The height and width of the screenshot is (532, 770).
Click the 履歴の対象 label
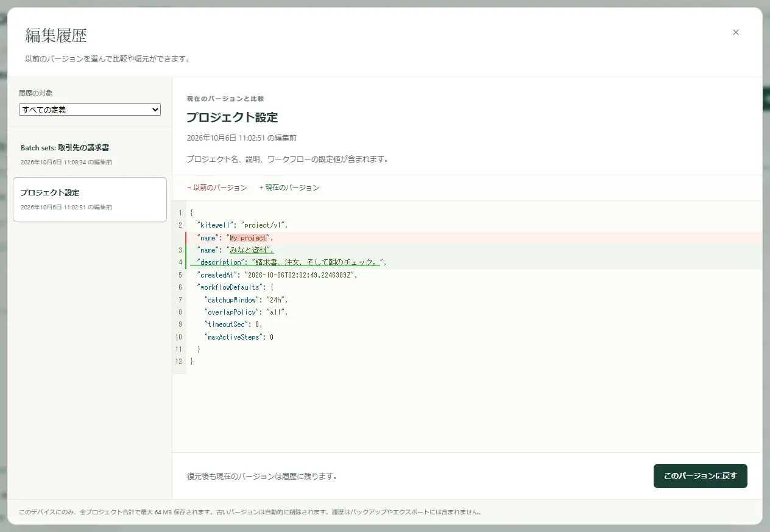click(x=36, y=93)
